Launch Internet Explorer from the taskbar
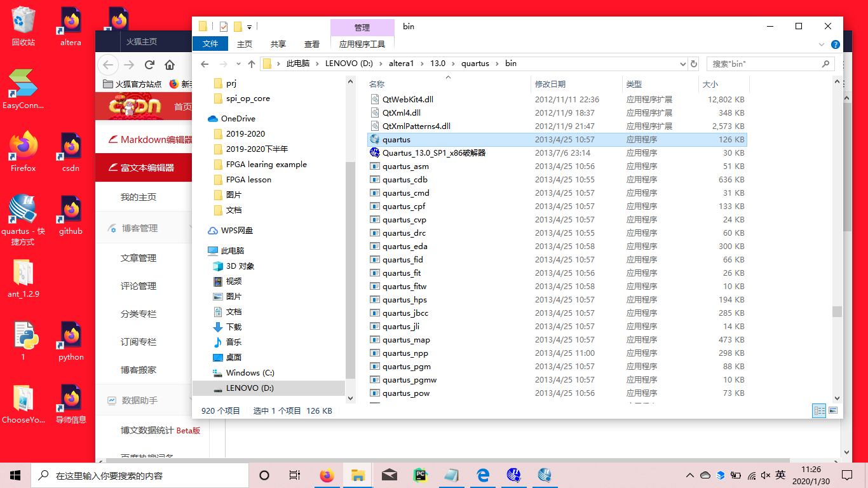Screen dimensions: 868x488 tap(482, 475)
